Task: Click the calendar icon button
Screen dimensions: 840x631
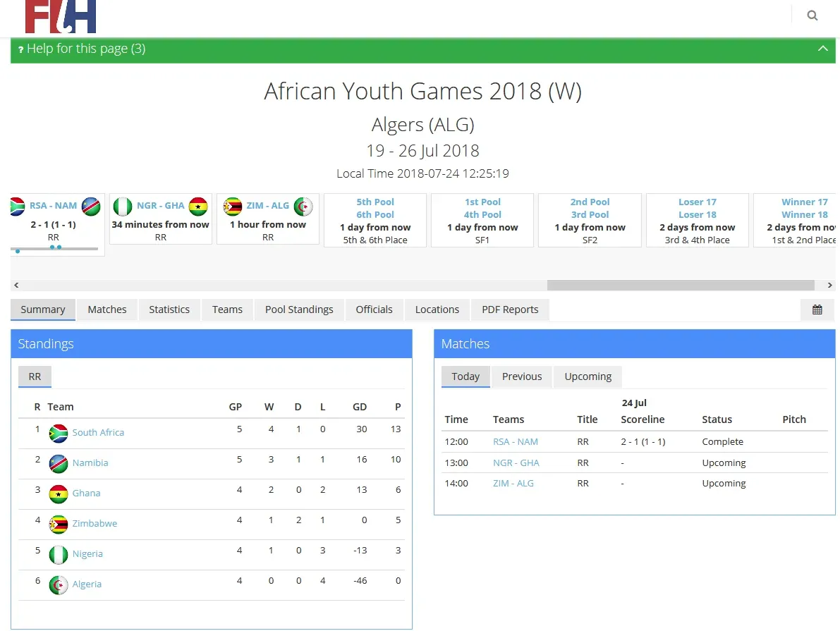Action: (x=817, y=310)
